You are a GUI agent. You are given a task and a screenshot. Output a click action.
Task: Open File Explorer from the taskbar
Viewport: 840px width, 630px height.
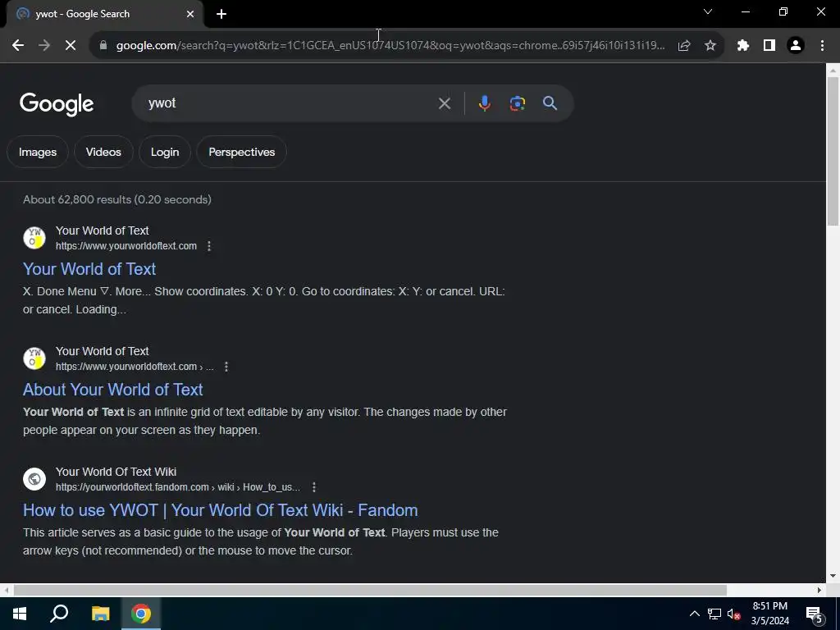tap(101, 614)
